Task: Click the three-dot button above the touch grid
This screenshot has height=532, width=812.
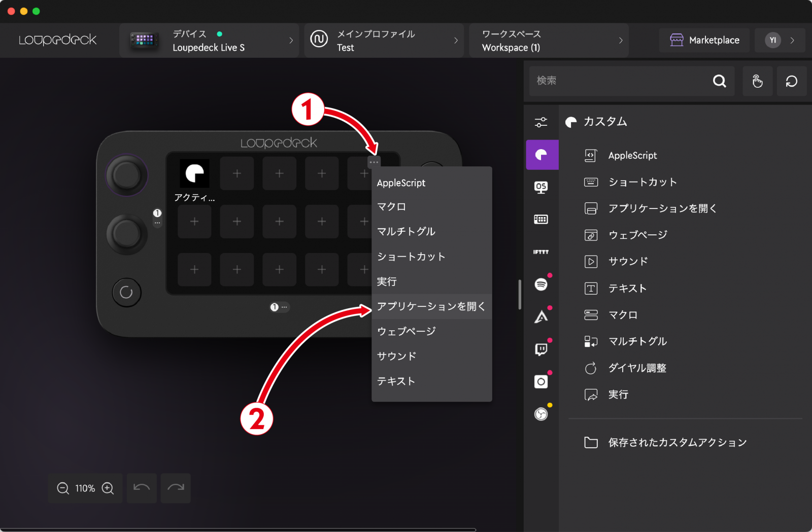Action: (x=374, y=162)
